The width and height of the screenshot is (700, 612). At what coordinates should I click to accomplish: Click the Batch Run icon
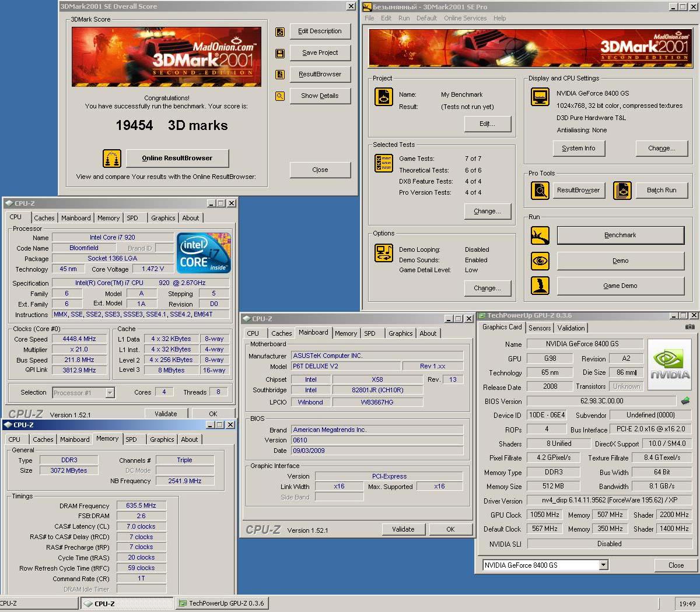tap(622, 191)
